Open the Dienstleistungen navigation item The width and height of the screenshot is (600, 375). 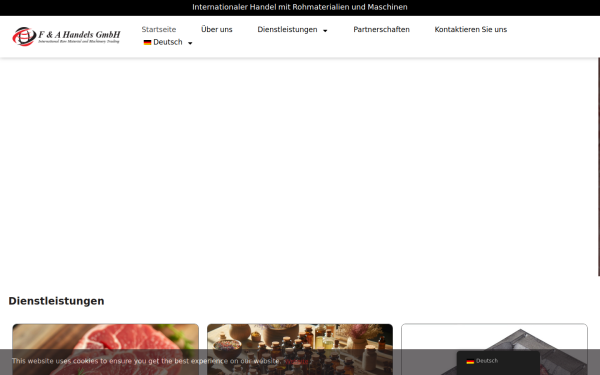point(287,29)
